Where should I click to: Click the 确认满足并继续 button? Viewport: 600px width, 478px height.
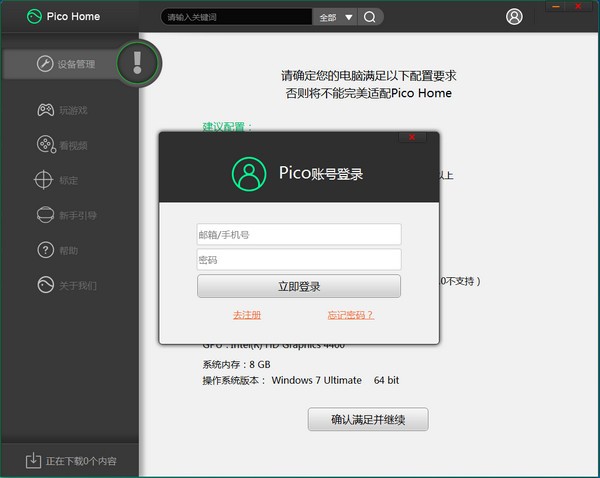point(368,419)
